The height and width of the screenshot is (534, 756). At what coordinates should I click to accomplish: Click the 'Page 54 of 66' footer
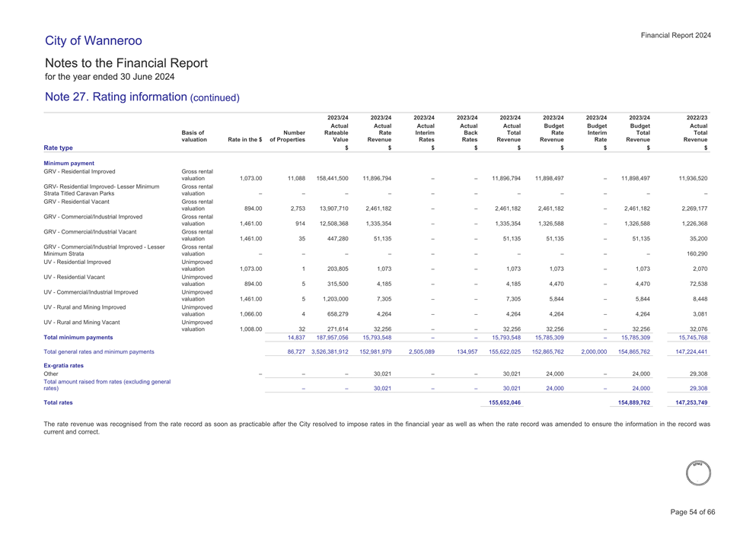[693, 512]
